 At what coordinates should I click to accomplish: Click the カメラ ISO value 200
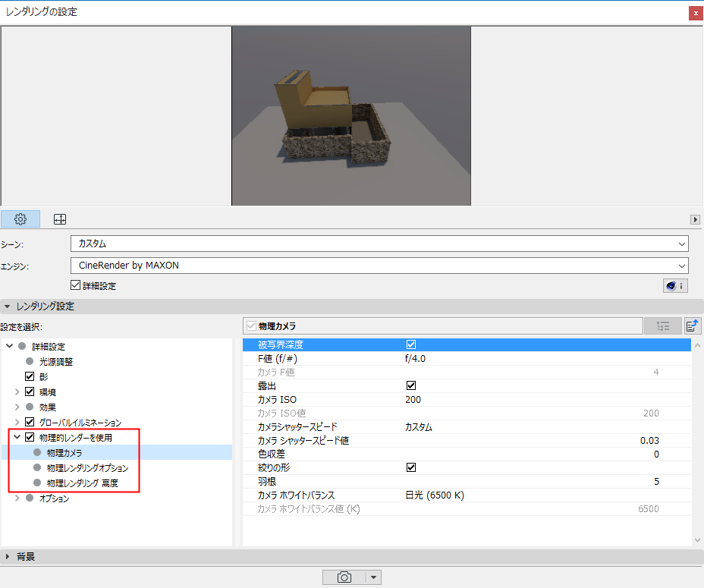pos(413,399)
